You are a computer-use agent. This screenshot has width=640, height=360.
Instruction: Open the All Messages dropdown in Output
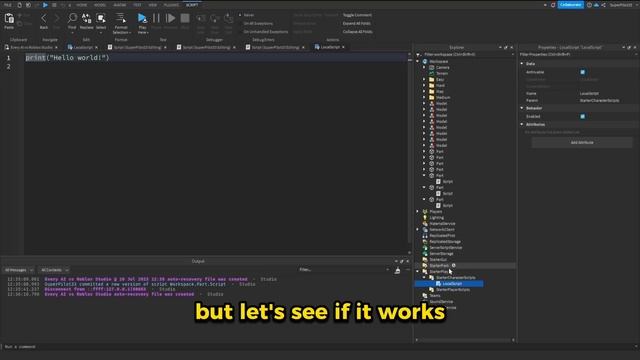[19, 270]
